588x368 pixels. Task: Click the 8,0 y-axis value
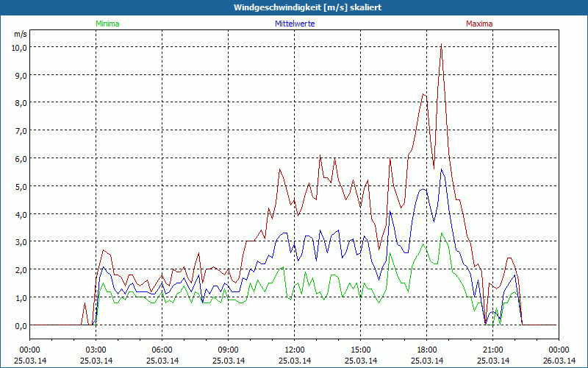click(x=21, y=103)
